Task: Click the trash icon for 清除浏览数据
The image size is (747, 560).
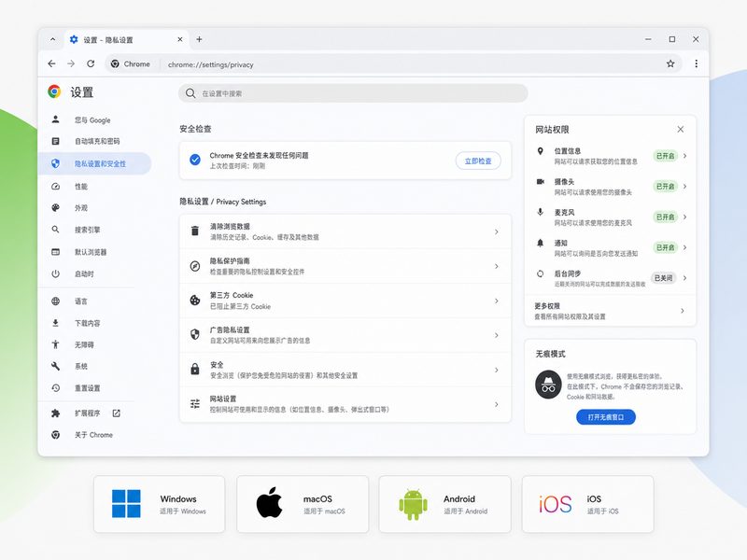Action: pyautogui.click(x=195, y=231)
